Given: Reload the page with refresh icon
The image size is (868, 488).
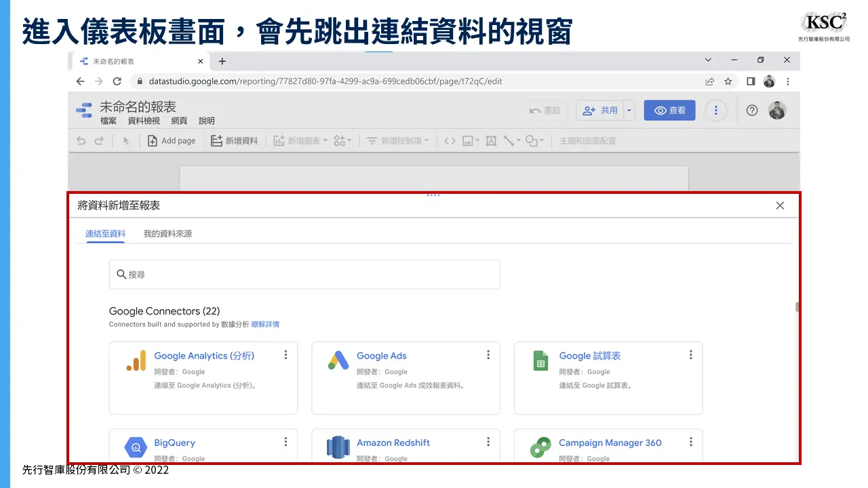Looking at the screenshot, I should [x=117, y=81].
